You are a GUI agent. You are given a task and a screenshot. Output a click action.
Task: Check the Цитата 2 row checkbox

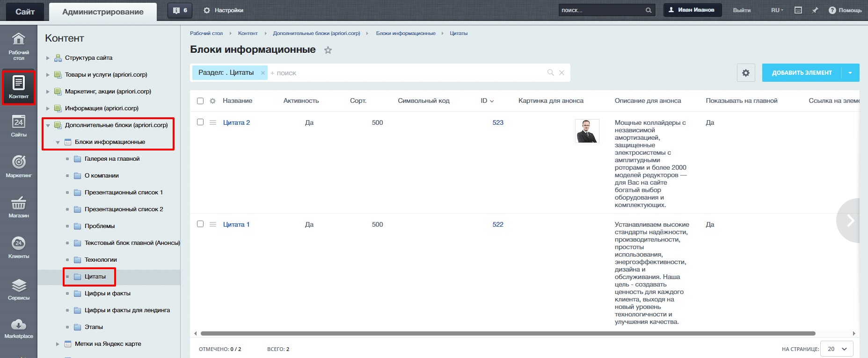pyautogui.click(x=200, y=122)
